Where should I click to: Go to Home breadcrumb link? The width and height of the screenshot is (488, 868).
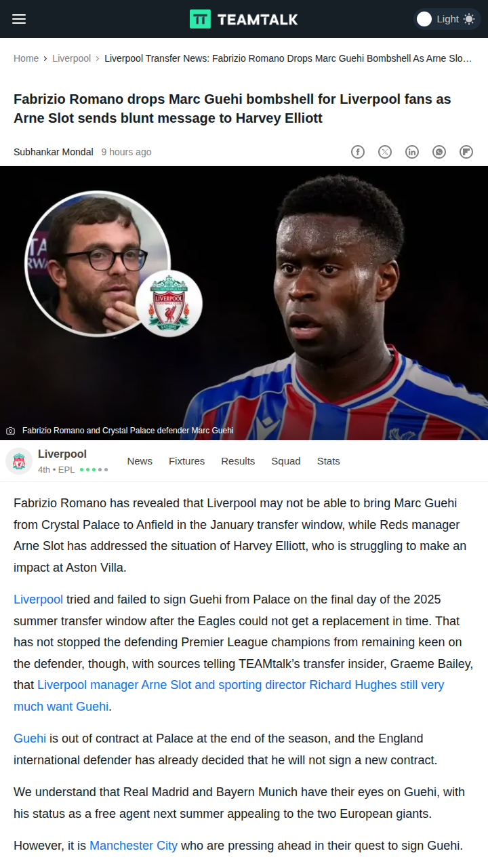pos(26,58)
